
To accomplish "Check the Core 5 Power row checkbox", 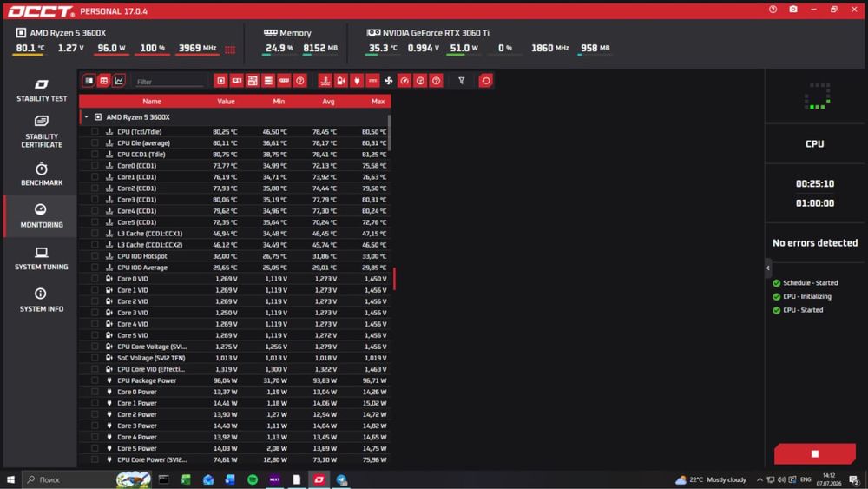I will click(95, 448).
